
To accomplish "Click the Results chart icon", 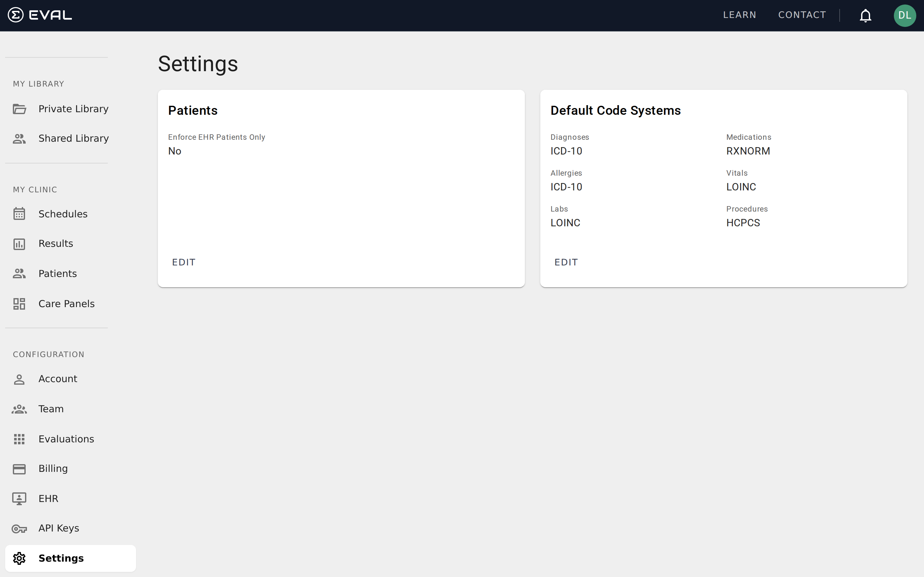I will [20, 244].
